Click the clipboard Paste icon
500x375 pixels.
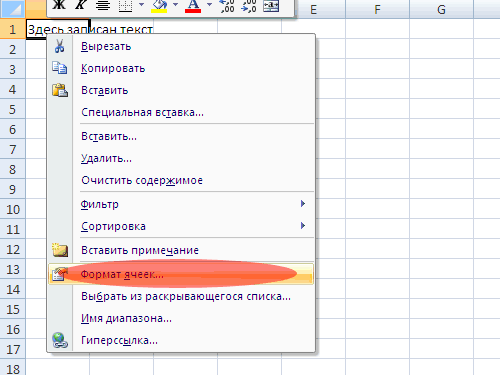[x=60, y=90]
